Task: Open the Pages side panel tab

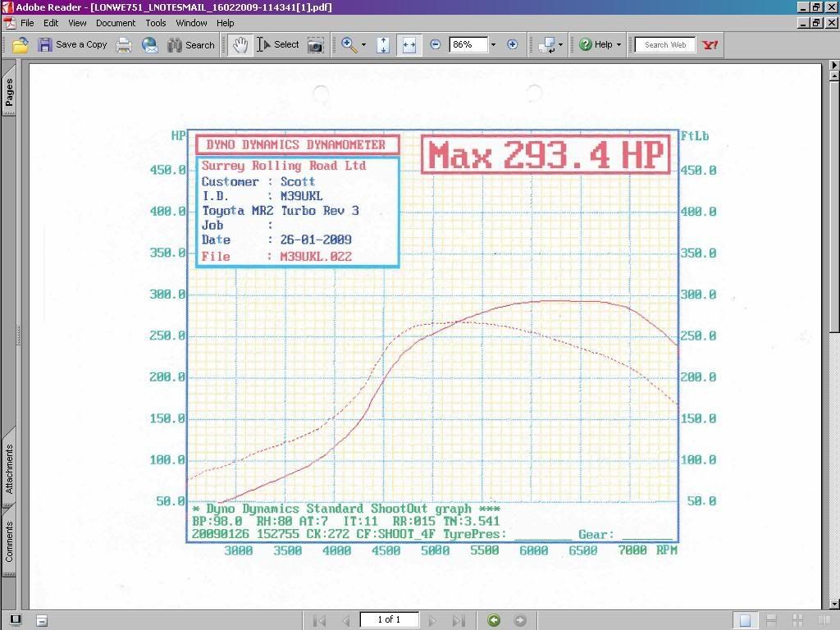Action: (x=9, y=92)
